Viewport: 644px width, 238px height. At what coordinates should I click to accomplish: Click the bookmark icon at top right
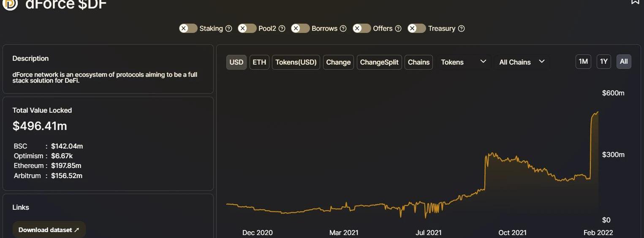(635, 2)
